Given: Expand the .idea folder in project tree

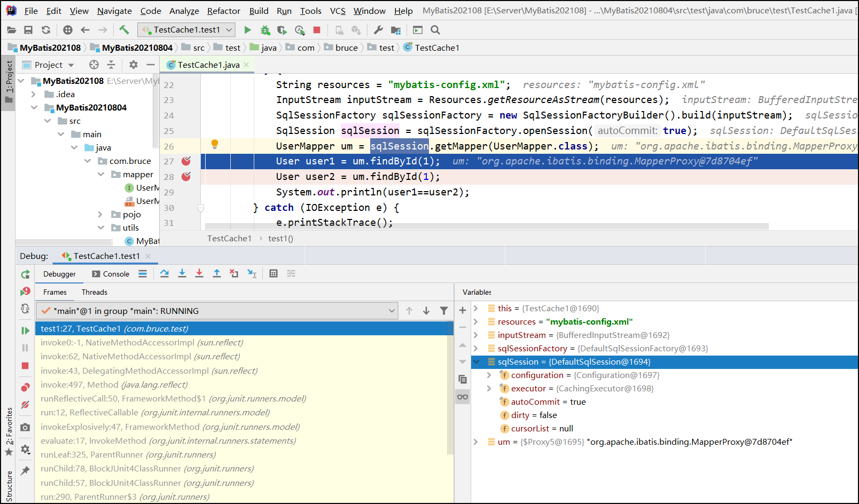Looking at the screenshot, I should [34, 94].
